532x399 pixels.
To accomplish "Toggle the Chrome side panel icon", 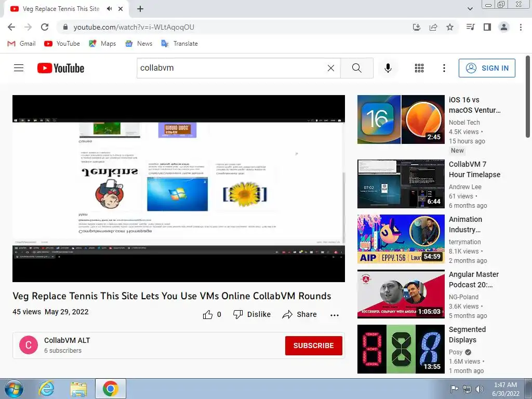I will point(487,27).
